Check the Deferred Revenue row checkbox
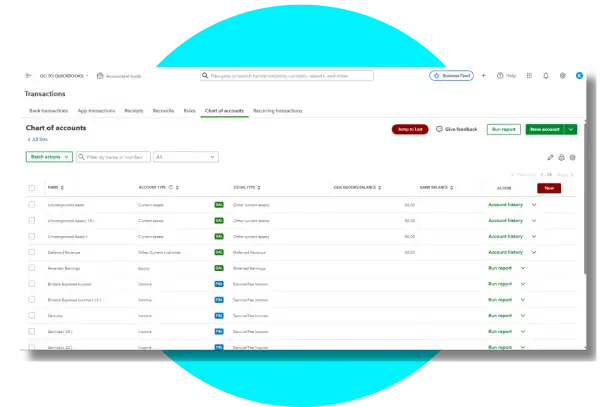600x407 pixels. [x=32, y=252]
